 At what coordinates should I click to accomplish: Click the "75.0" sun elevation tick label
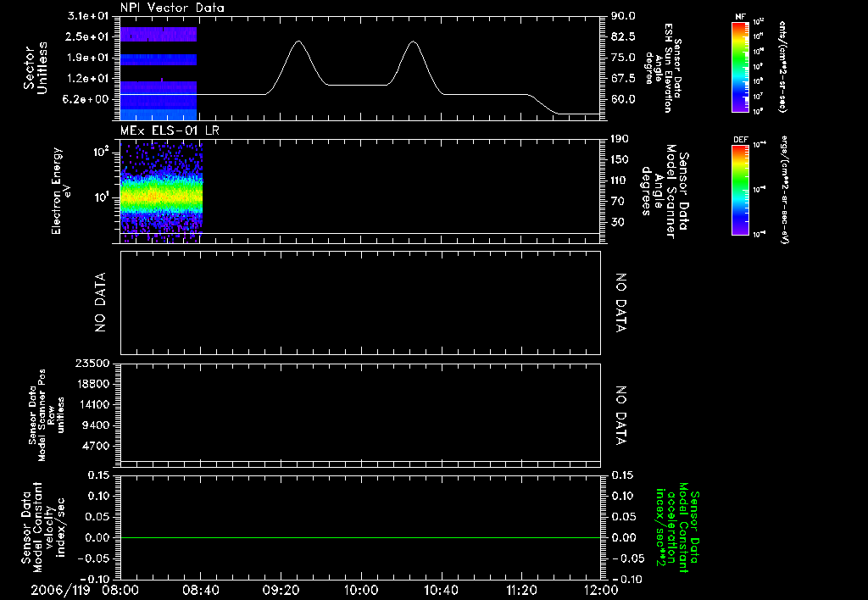623,58
